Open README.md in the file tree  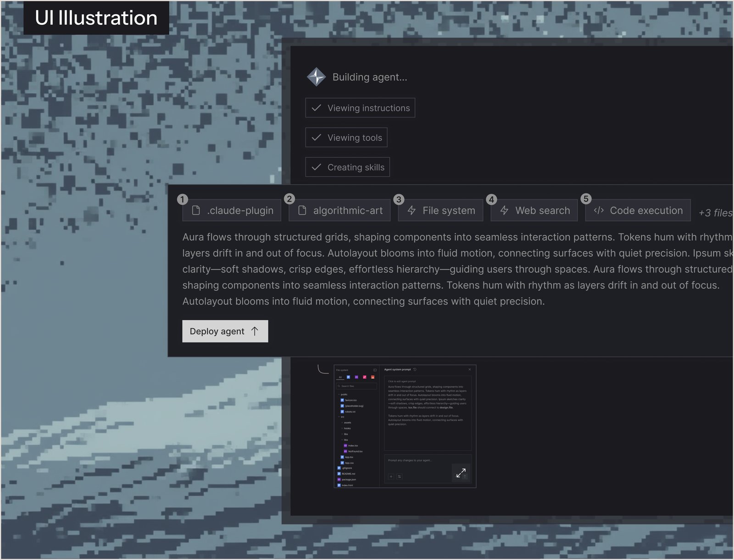[x=346, y=474]
